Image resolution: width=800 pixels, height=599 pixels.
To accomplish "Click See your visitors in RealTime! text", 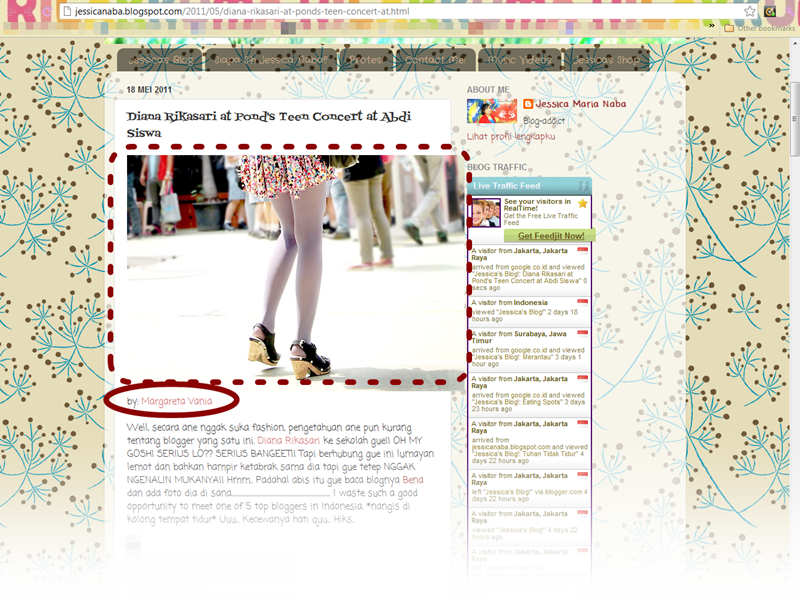I will (537, 205).
